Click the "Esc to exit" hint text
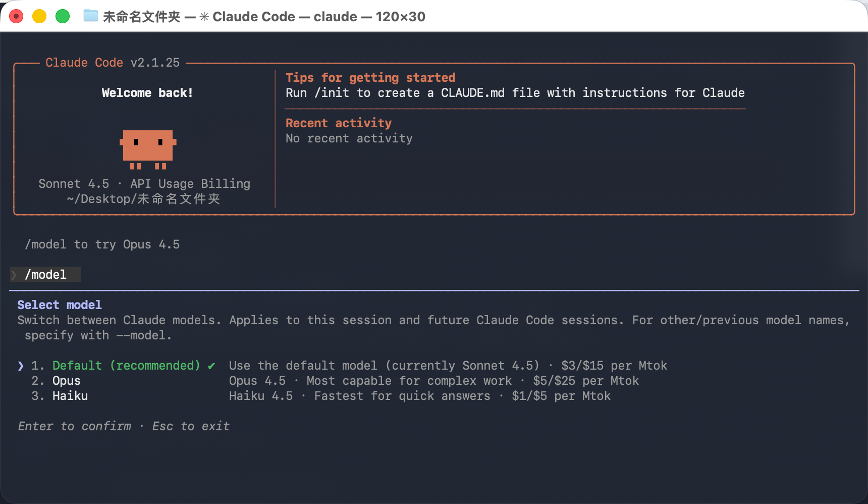868x504 pixels. tap(191, 426)
